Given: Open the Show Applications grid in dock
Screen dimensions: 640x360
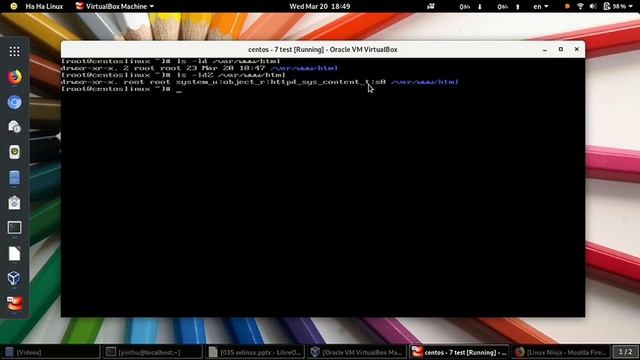Looking at the screenshot, I should click(14, 51).
